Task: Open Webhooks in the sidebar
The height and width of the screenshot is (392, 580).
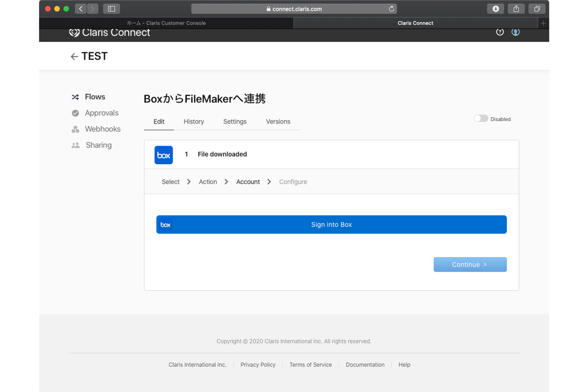Action: (x=103, y=129)
